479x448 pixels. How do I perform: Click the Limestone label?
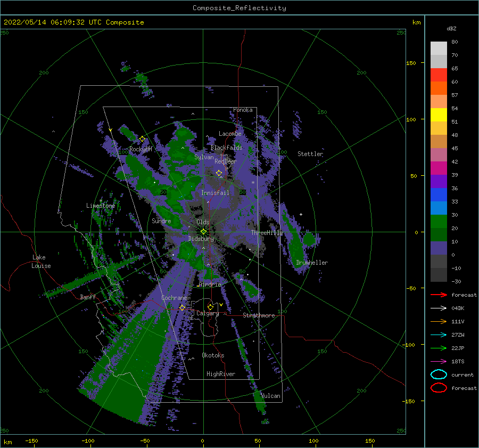coord(101,206)
